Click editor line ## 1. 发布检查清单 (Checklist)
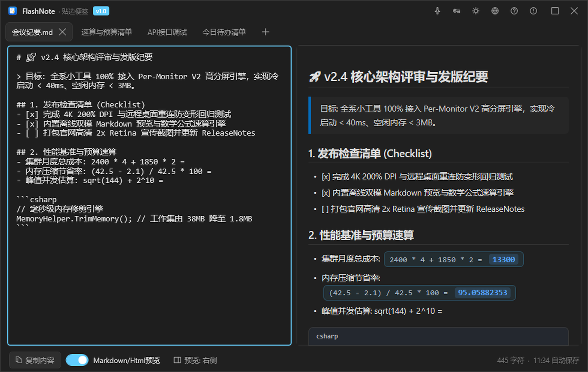 coord(81,105)
